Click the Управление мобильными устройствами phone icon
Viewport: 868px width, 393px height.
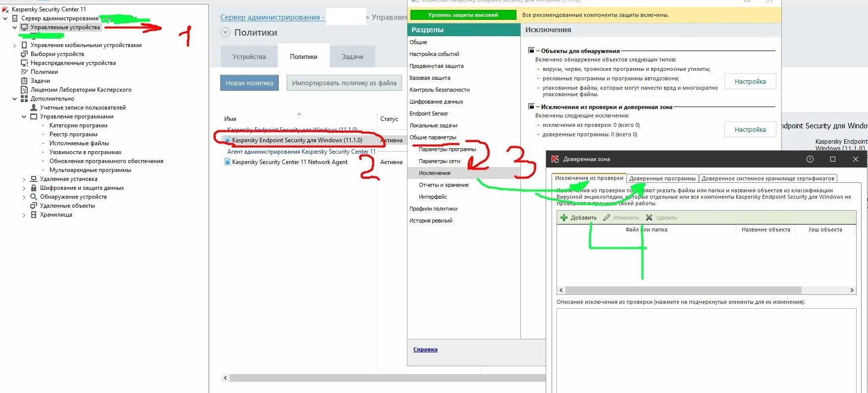click(24, 45)
